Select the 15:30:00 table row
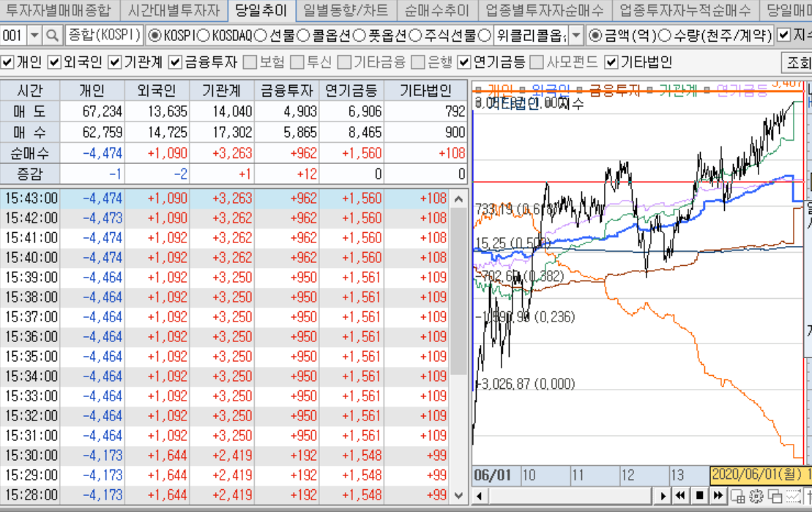Screen dimensions: 812x512 226,456
